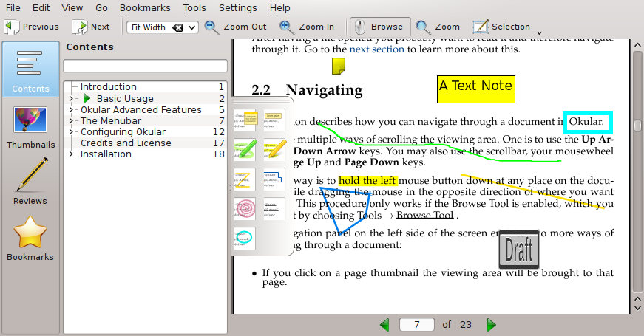This screenshot has height=336, width=644.
Task: Open the Fit Width zoom dropdown
Action: click(x=163, y=27)
